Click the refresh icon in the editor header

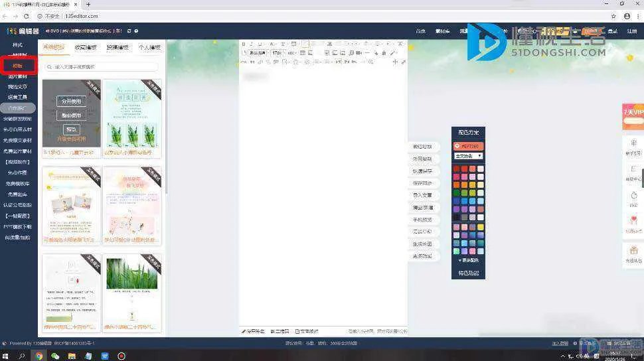click(129, 31)
